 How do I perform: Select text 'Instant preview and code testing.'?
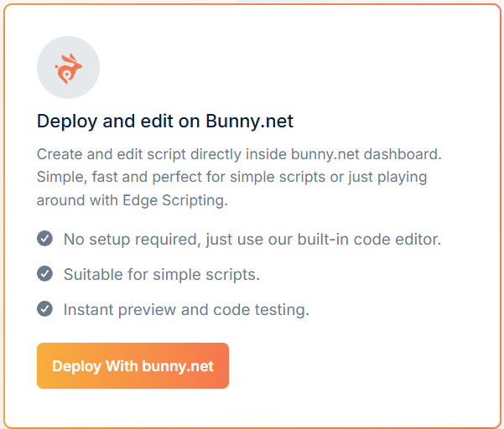point(186,310)
